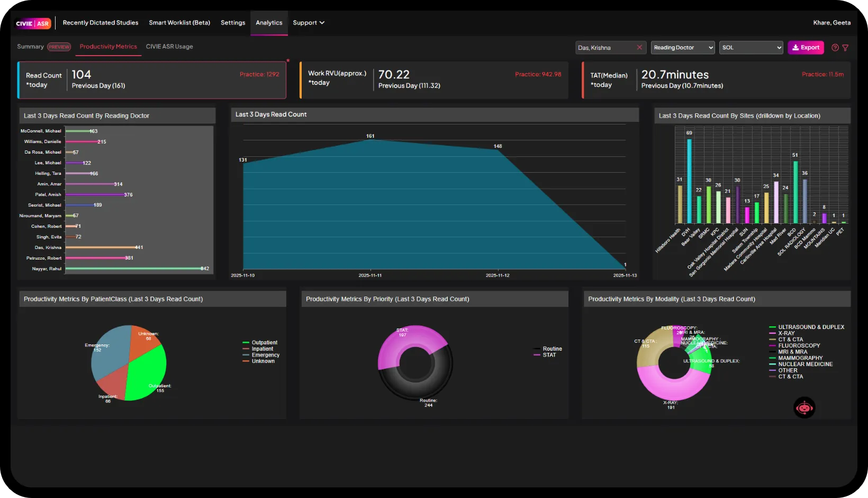
Task: Click the Export button
Action: [x=806, y=48]
